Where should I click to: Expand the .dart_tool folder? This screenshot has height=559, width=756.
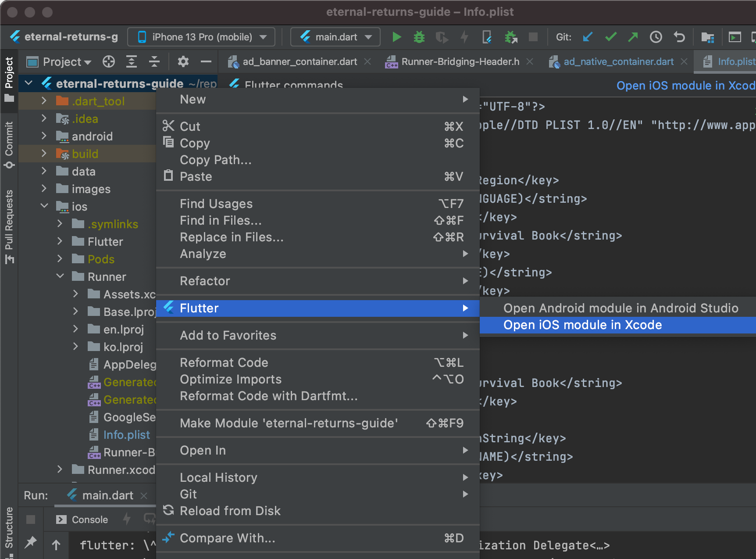44,100
